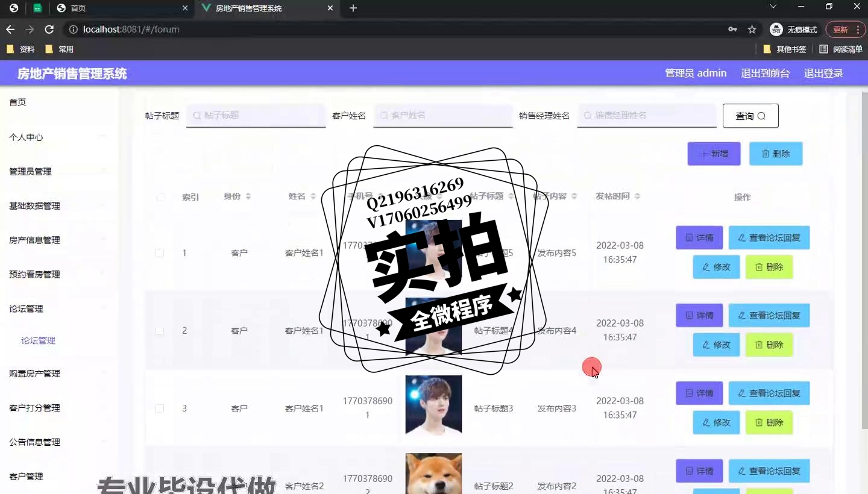Click 管理员 admin user label
The height and width of the screenshot is (494, 868).
point(696,73)
